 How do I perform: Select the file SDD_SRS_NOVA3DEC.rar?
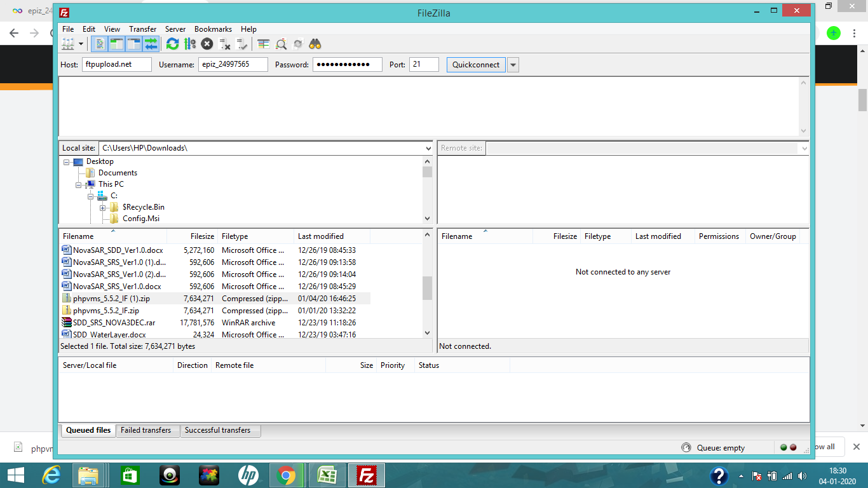point(215,323)
